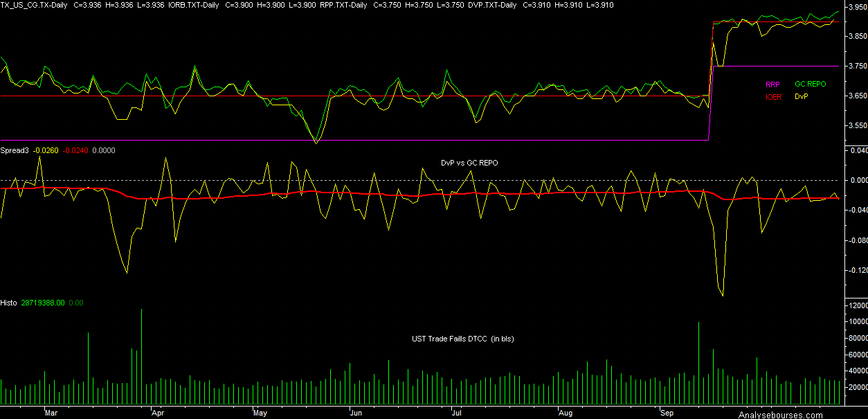868x419 pixels.
Task: Click the 60000 histogram axis value
Action: point(858,354)
